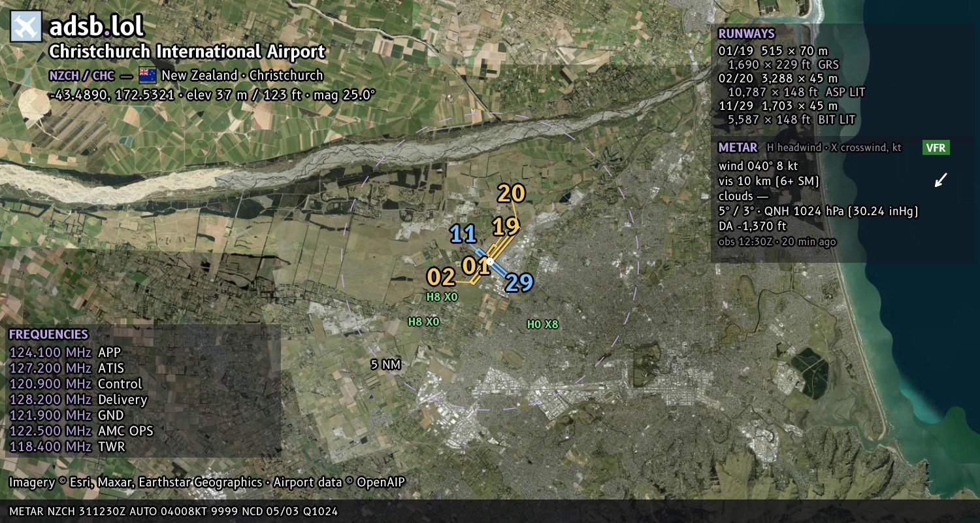The height and width of the screenshot is (523, 980).
Task: Click '10,787 × 148 ft ASP LIT' line
Action: pos(796,92)
